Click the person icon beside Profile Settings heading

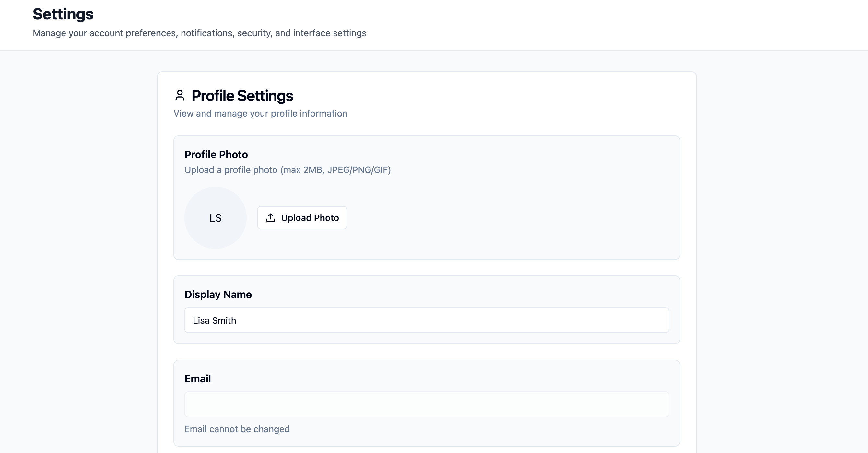180,95
